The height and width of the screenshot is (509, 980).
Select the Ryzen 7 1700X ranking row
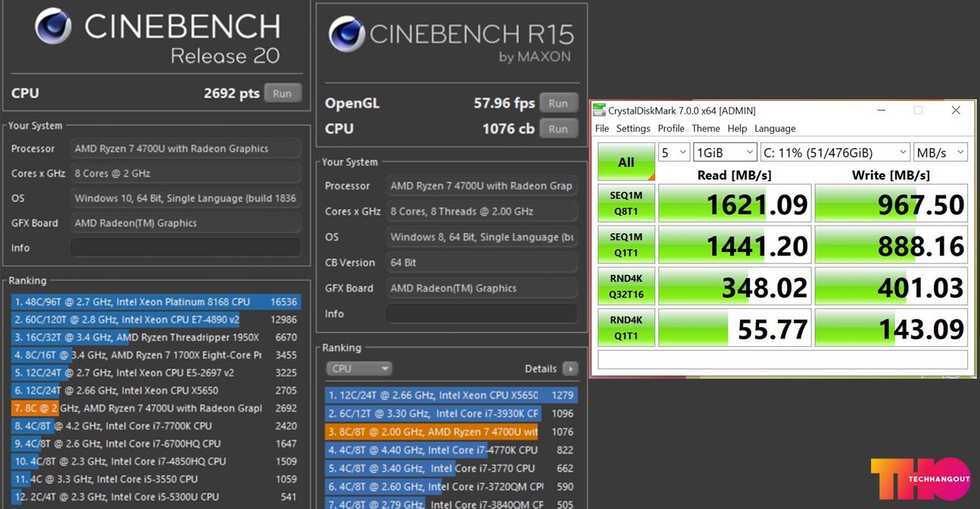coord(154,354)
